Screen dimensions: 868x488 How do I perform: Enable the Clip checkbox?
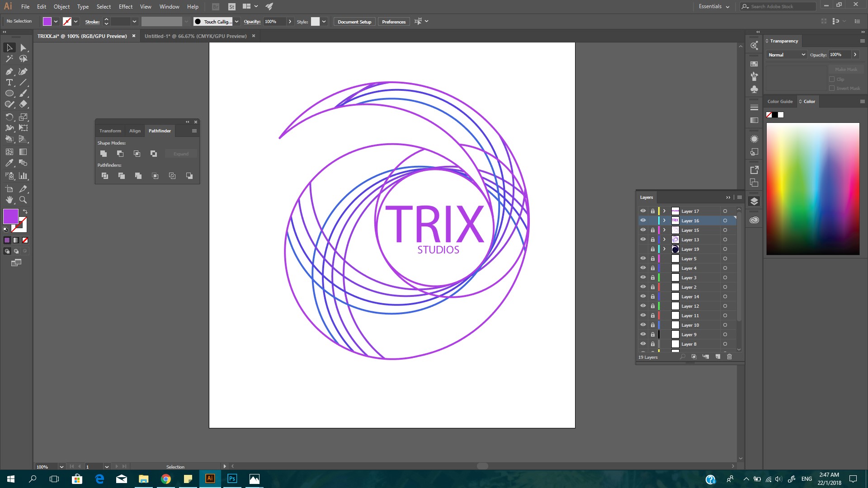coord(832,79)
